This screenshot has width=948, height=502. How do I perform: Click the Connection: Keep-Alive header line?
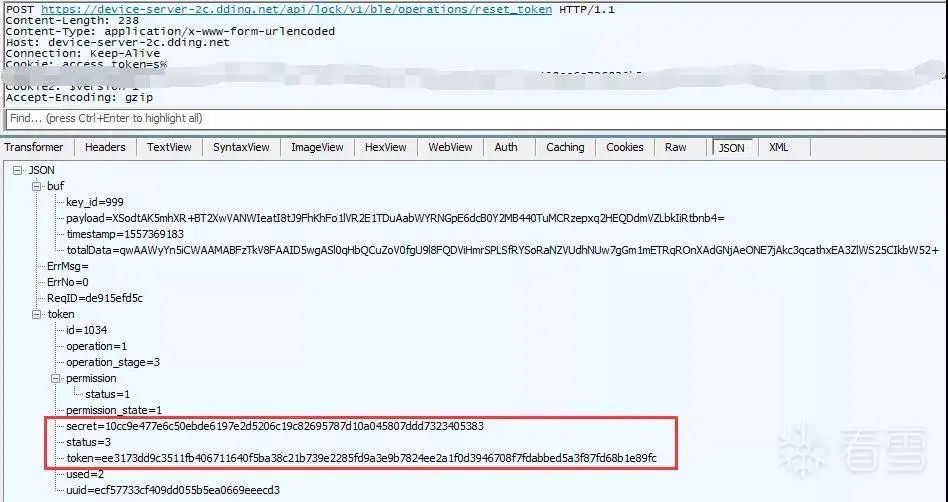click(83, 53)
